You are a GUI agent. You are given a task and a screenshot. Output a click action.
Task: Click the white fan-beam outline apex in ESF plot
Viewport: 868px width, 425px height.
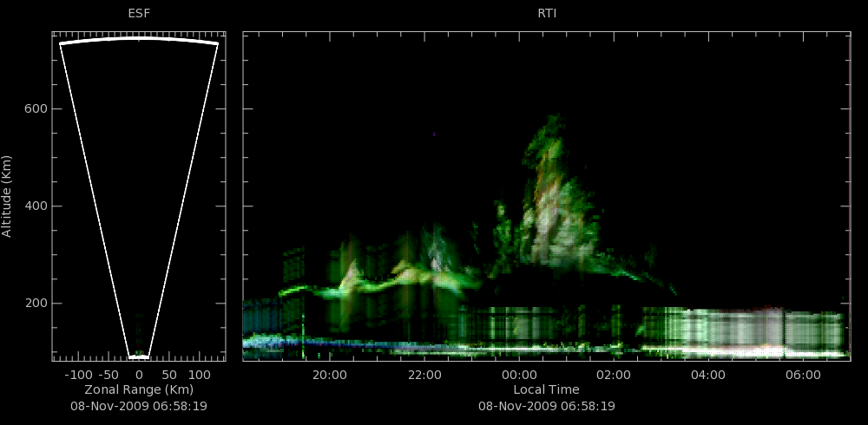click(139, 357)
